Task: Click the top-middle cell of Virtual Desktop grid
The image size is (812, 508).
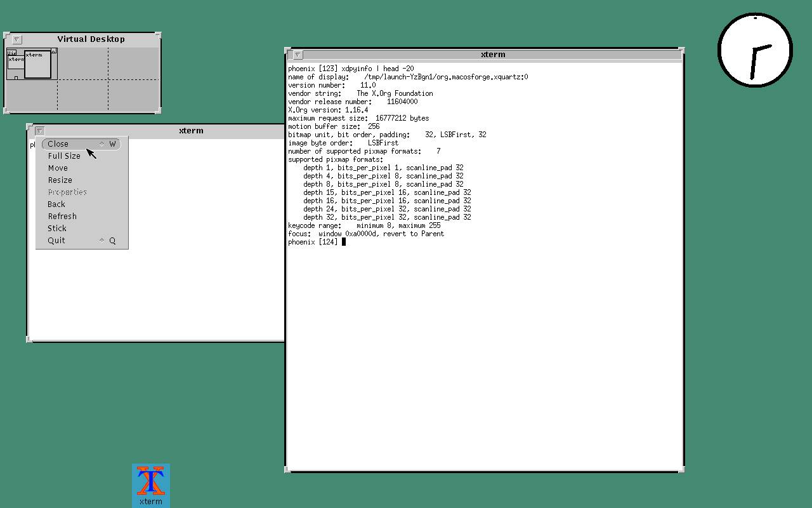Action: pos(82,63)
